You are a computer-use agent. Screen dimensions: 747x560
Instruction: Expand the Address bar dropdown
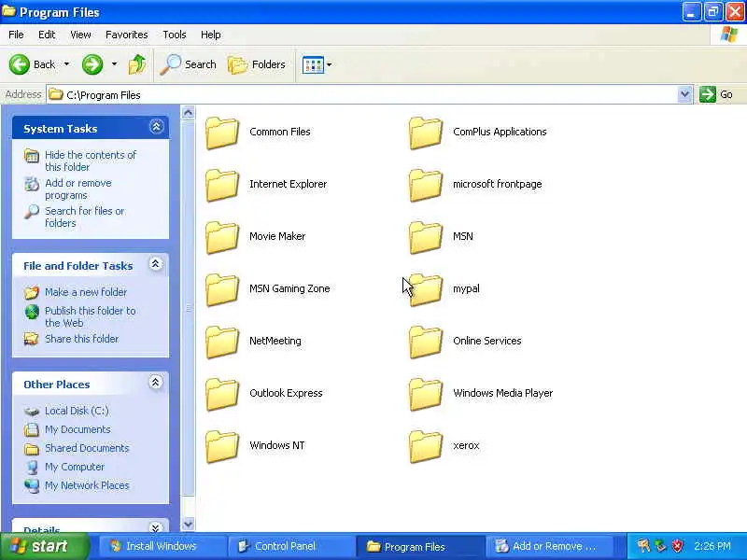point(684,94)
